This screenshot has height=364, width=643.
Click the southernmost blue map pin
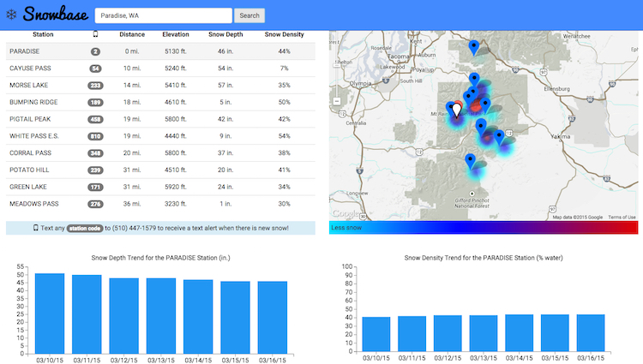[x=470, y=160]
